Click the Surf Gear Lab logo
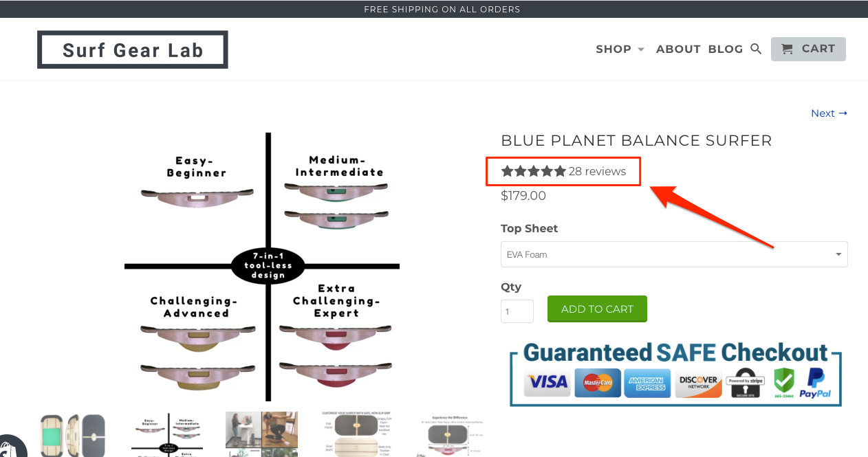The width and height of the screenshot is (868, 457). (133, 49)
